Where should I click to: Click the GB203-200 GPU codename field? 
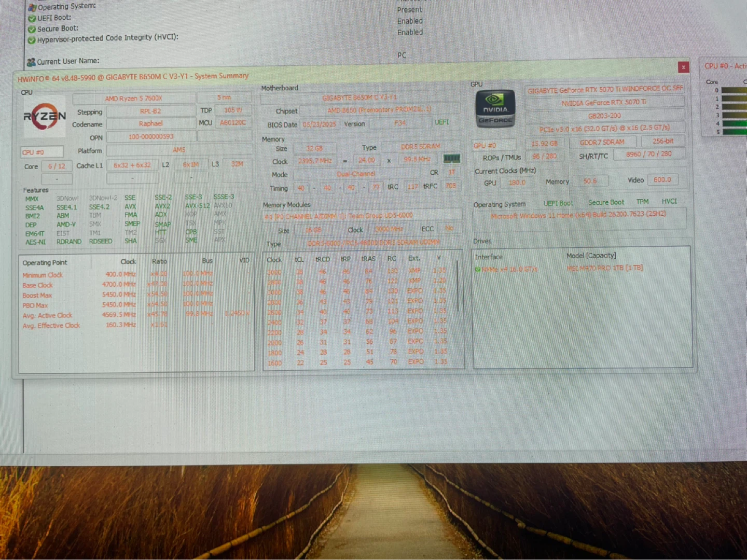click(604, 116)
